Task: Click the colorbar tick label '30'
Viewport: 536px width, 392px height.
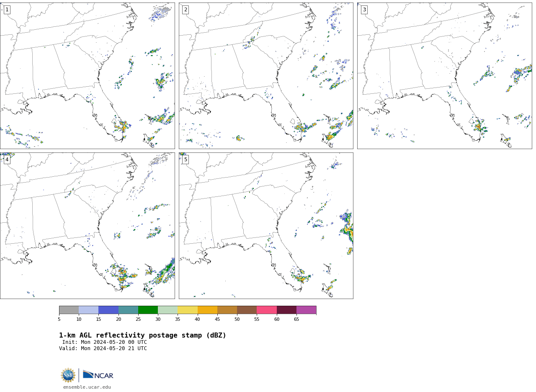Action: 158,320
